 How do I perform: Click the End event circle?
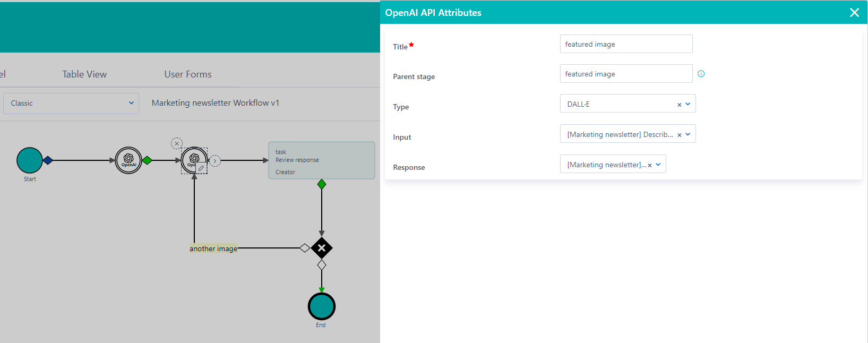click(x=322, y=306)
